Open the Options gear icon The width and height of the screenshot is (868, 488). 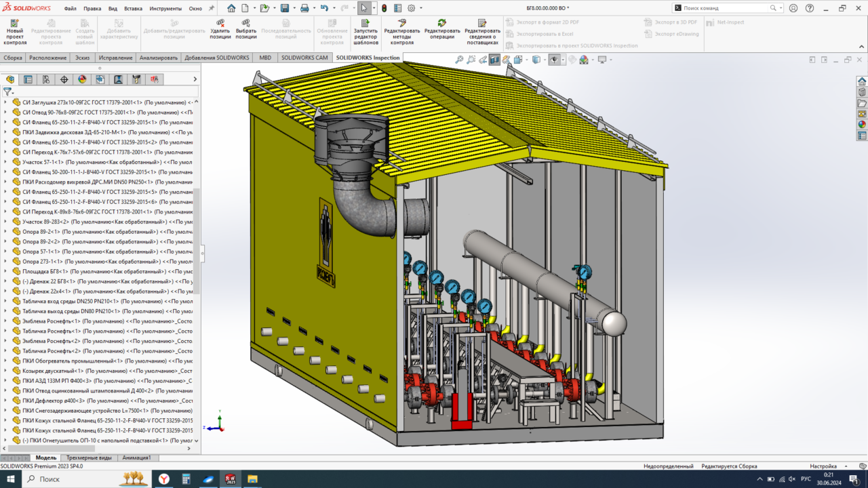click(411, 9)
